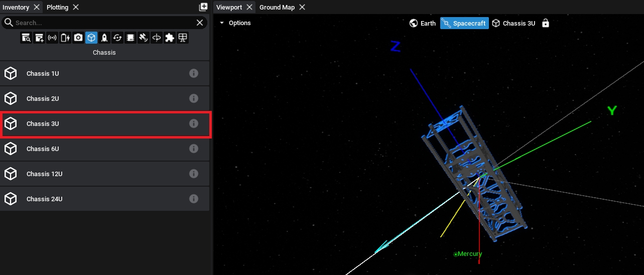Image resolution: width=644 pixels, height=275 pixels.
Task: Select the battery power category icon
Action: (x=65, y=38)
